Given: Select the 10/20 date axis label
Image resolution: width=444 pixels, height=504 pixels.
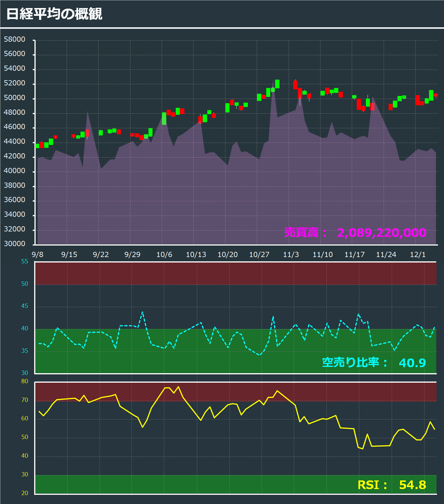Looking at the screenshot, I should pos(227,254).
